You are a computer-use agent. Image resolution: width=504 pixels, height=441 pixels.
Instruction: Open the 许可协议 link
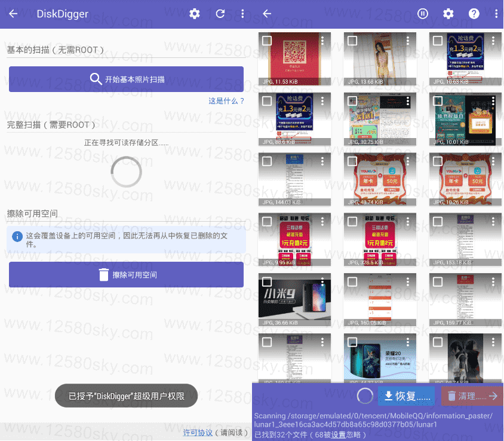pos(198,433)
